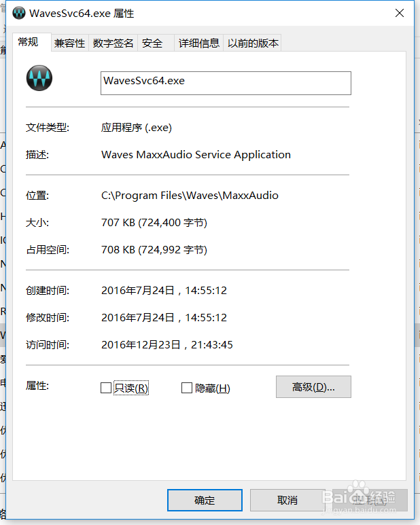Click the file type 应用程序 (.exe) text
This screenshot has height=525, width=420.
tap(137, 128)
